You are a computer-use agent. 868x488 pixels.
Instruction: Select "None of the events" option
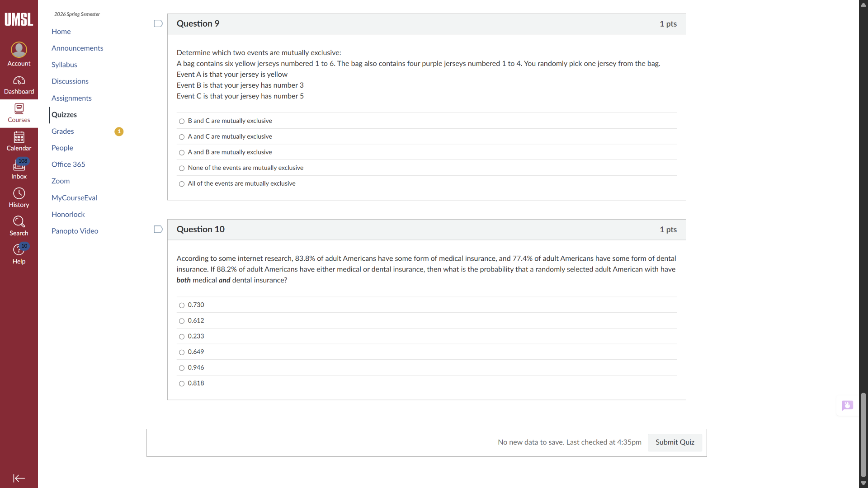[182, 168]
